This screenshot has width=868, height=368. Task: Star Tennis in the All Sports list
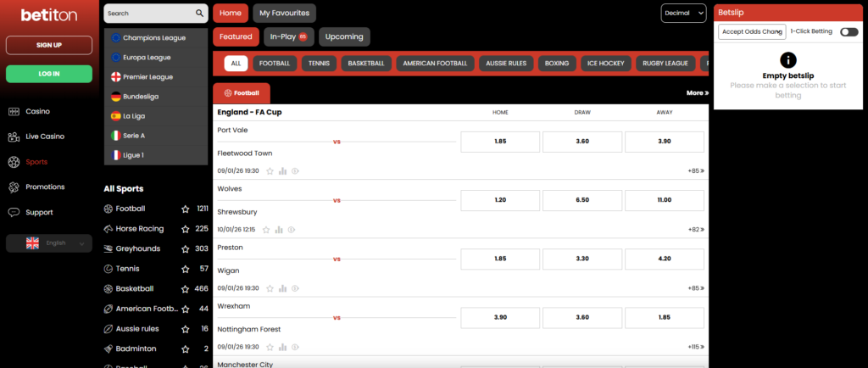(185, 269)
